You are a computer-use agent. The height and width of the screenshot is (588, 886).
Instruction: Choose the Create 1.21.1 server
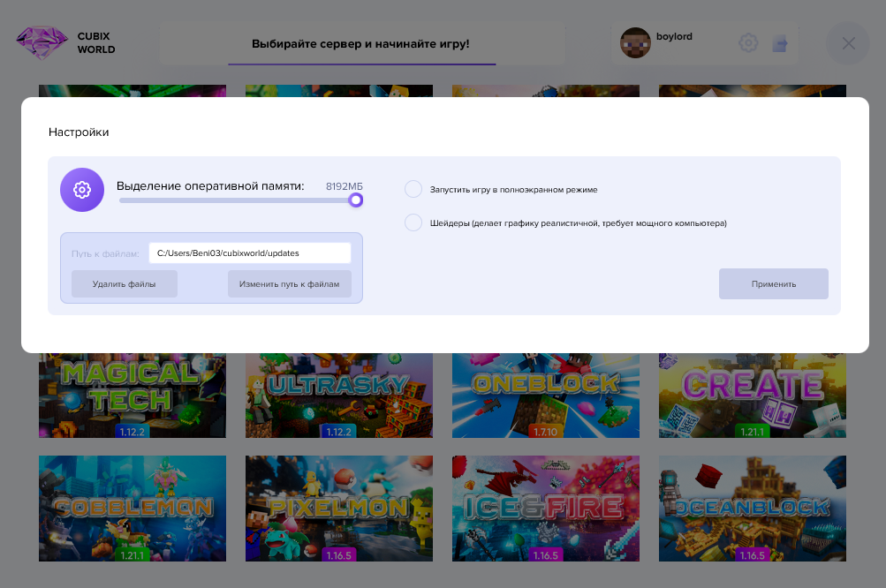pyautogui.click(x=752, y=396)
